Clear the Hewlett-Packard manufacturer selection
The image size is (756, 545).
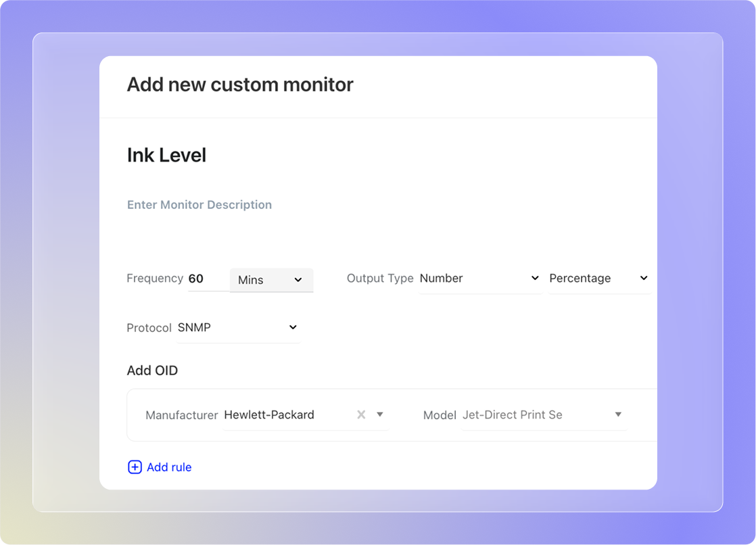click(x=361, y=414)
